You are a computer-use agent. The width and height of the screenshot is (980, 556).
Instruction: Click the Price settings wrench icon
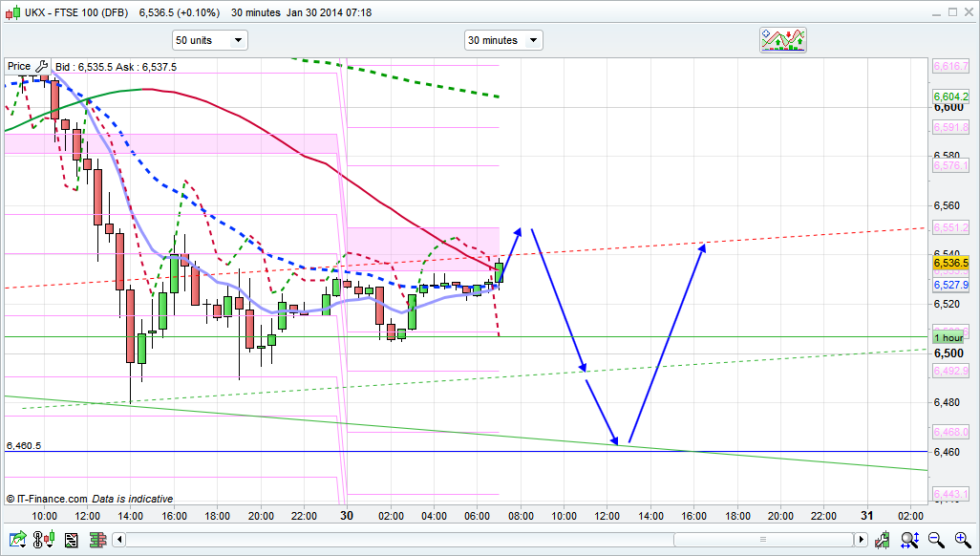42,66
